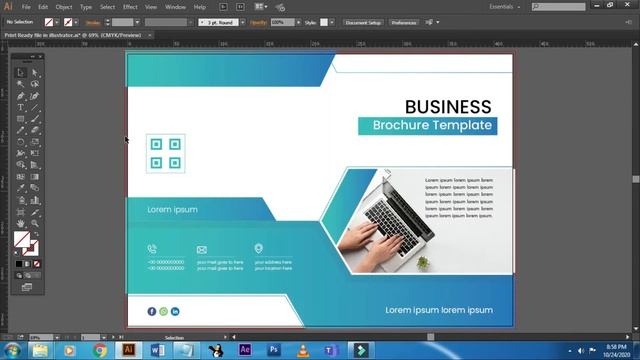Screen dimensions: 640x360
Task: Open the Opacity value dropdown arrow
Action: [x=298, y=22]
